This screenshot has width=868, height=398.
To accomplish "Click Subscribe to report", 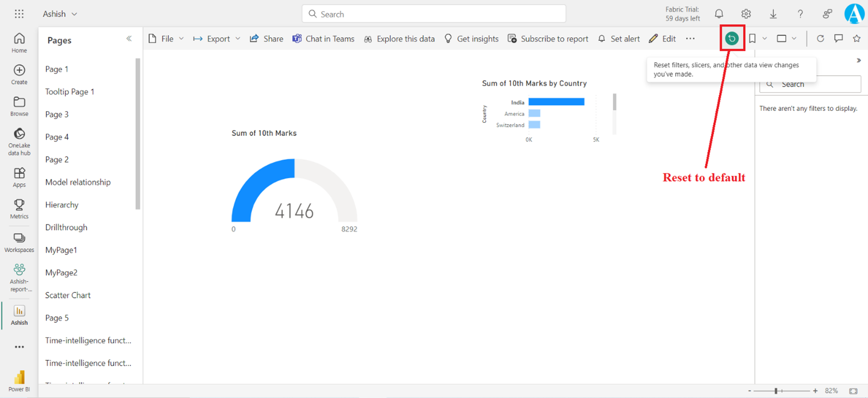I will (548, 39).
